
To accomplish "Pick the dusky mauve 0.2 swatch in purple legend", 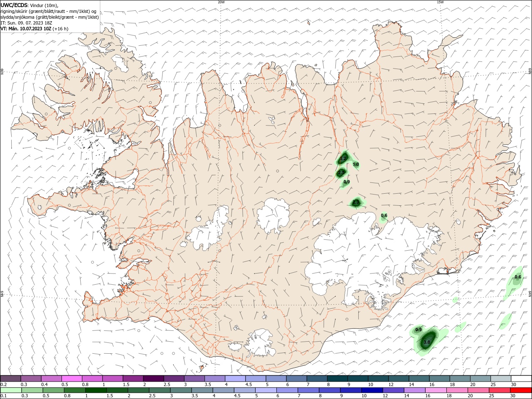I will (x=10, y=379).
